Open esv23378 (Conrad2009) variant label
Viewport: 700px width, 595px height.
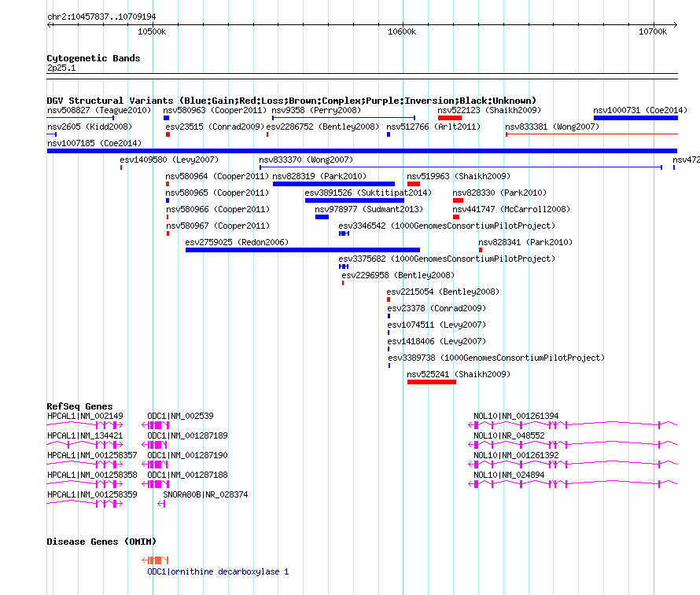coord(437,308)
